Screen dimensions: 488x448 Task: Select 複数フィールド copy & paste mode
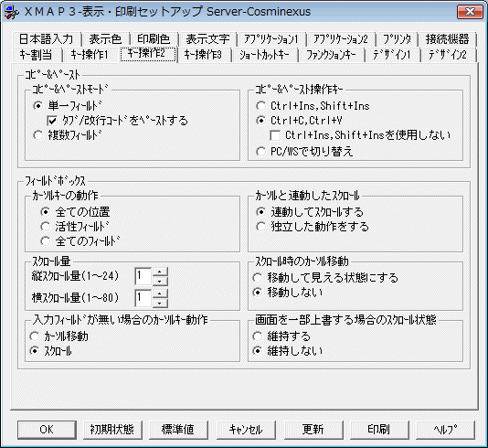(68, 135)
